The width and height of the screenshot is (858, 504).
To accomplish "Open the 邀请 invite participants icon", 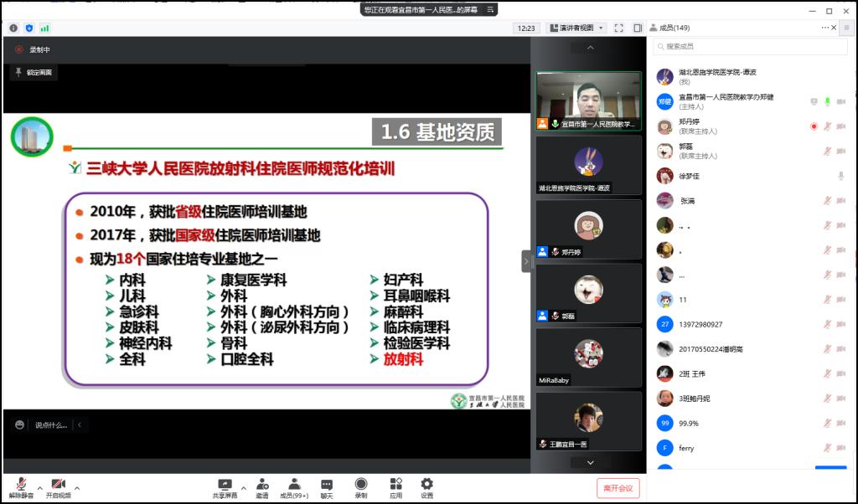I will [x=262, y=487].
